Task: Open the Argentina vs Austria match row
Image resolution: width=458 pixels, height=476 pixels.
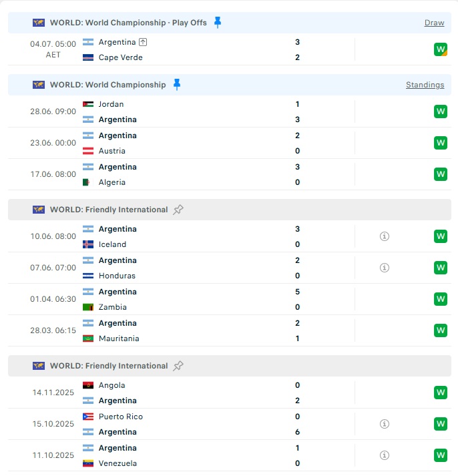Action: pos(230,143)
